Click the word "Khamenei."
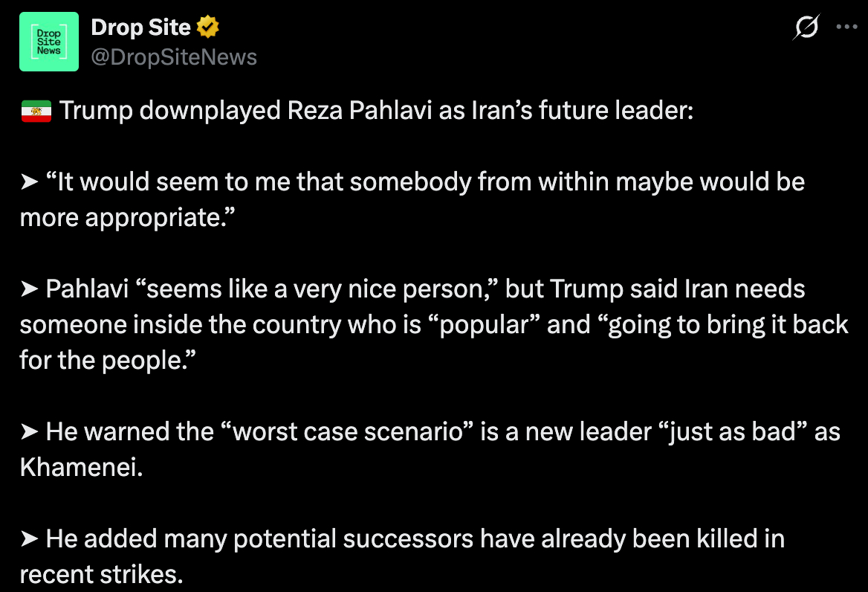 coord(80,468)
